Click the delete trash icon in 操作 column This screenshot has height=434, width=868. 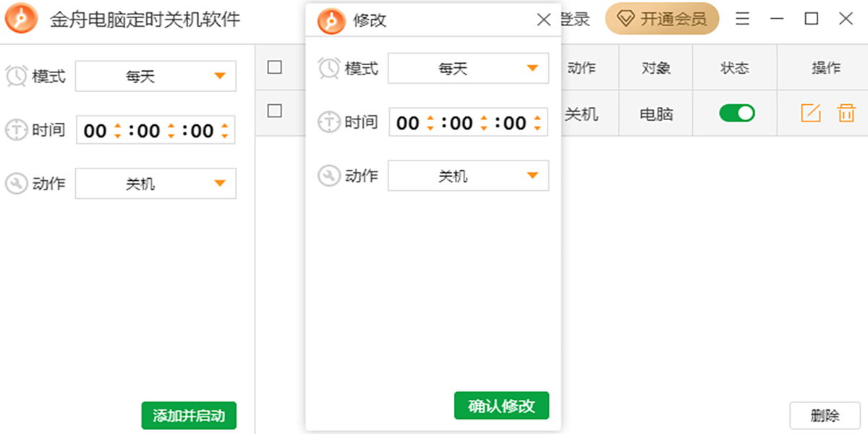point(846,113)
